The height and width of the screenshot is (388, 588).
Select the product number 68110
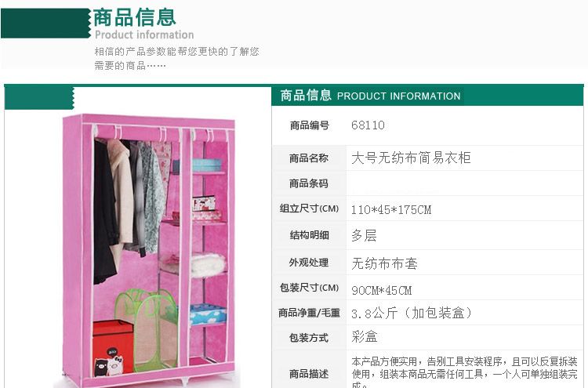click(x=368, y=125)
